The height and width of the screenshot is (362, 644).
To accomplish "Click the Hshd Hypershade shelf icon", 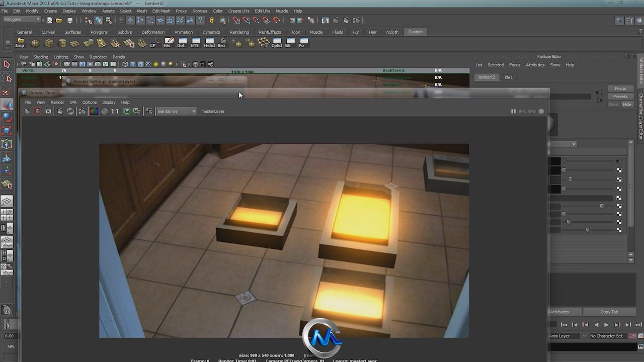I will pyautogui.click(x=209, y=43).
